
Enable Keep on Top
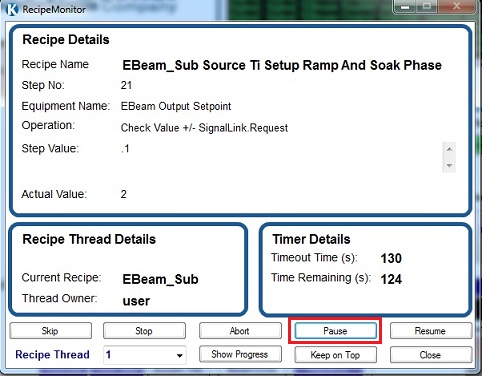click(336, 355)
